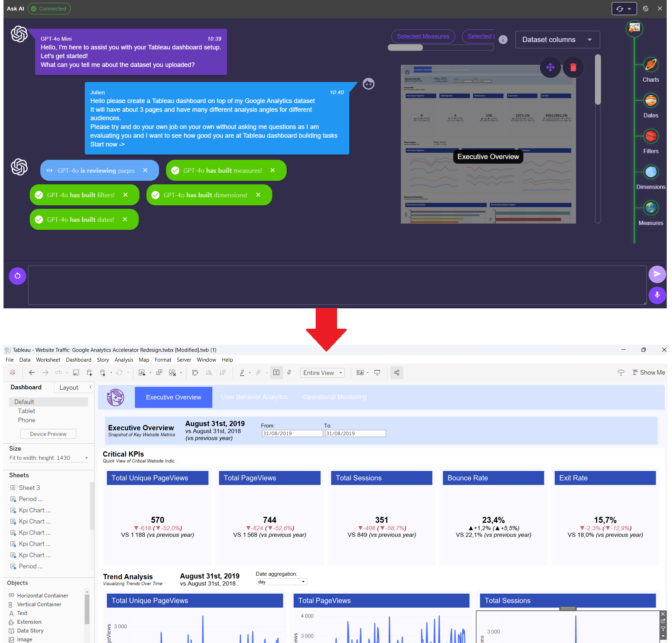
Task: Click the Save disk icon in Tableau toolbar
Action: [76, 372]
